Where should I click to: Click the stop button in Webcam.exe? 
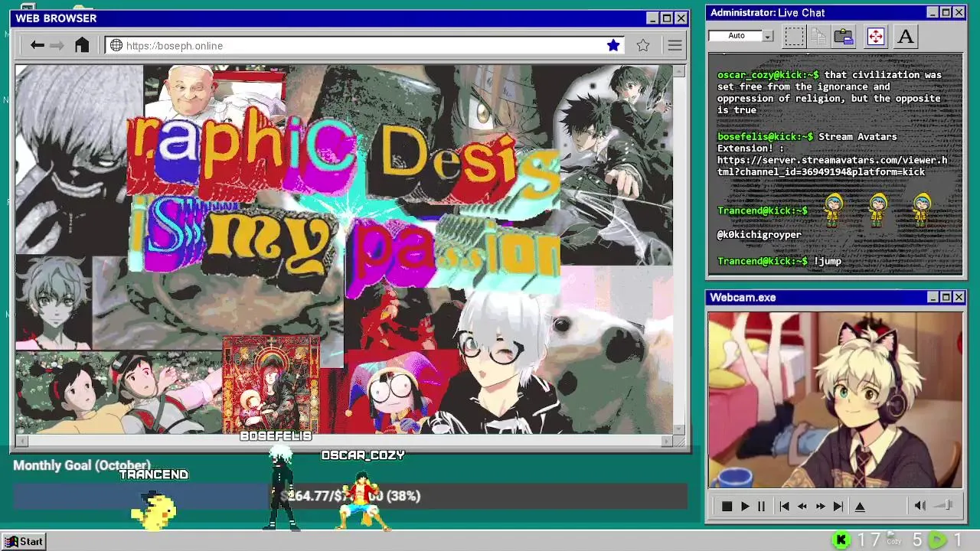[727, 506]
